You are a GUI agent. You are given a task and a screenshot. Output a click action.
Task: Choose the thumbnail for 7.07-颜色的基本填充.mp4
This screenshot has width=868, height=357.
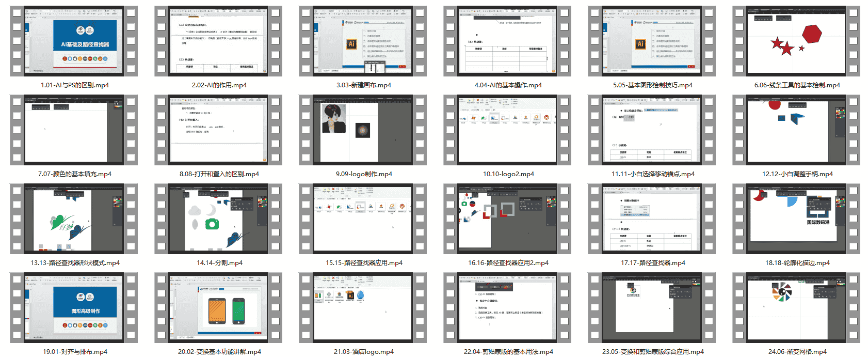pyautogui.click(x=74, y=130)
